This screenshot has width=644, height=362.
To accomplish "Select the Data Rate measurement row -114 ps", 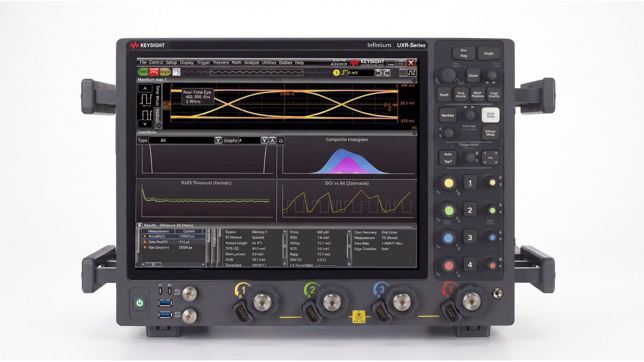I will [174, 242].
